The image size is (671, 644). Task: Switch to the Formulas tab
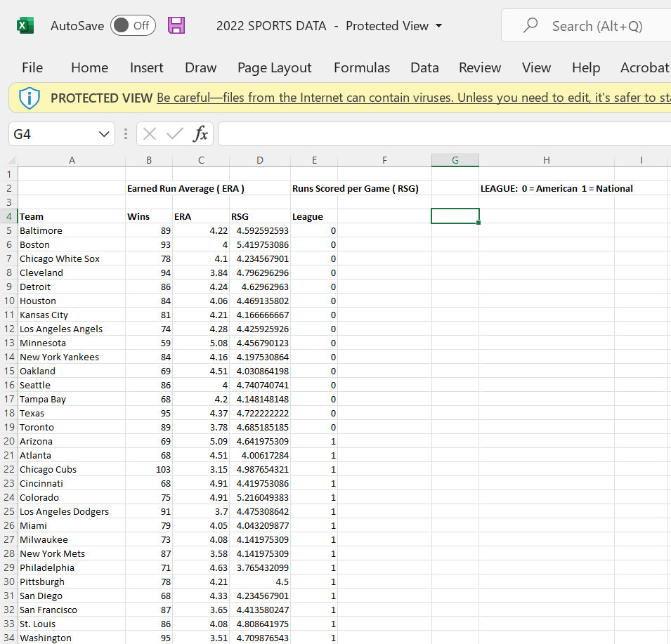tap(362, 67)
